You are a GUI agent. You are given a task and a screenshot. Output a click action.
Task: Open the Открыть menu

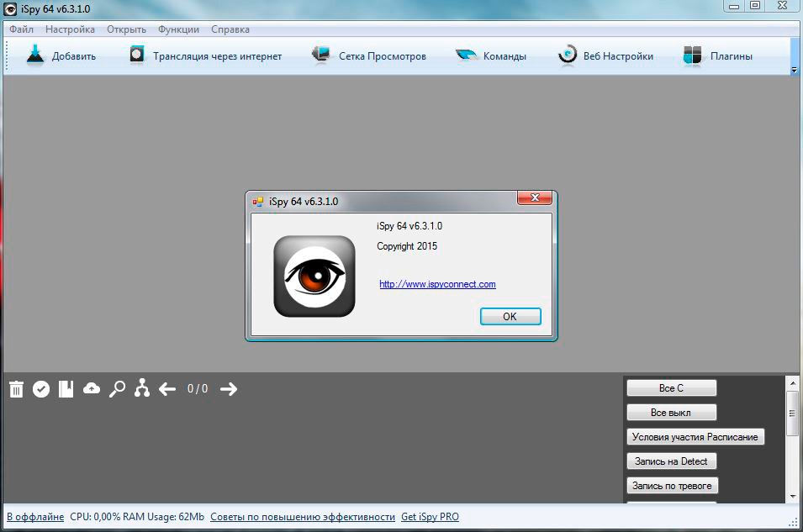pyautogui.click(x=126, y=29)
